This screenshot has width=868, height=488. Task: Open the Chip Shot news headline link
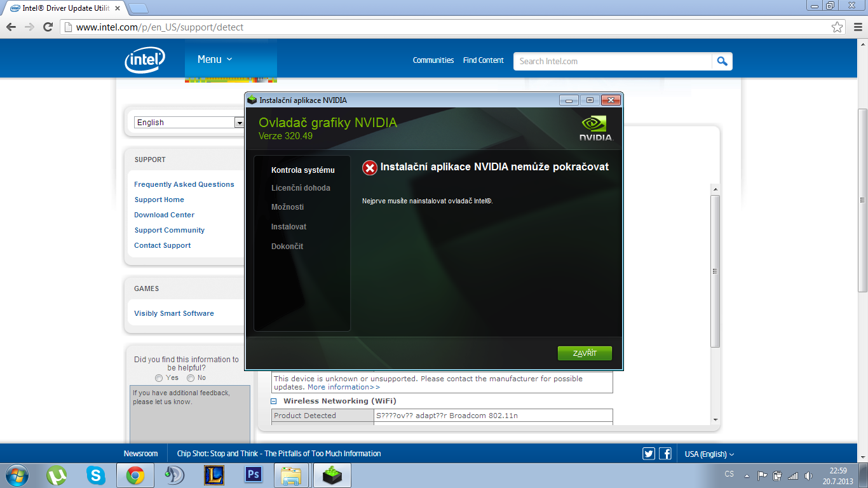(279, 454)
